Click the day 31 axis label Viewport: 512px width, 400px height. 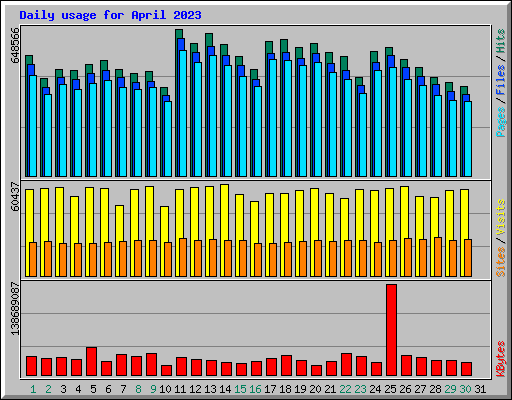(480, 389)
